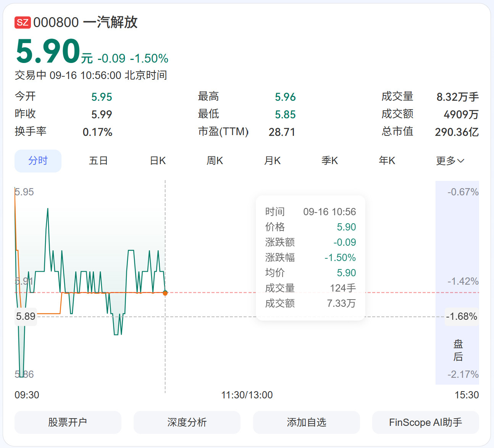Viewport: 494px width, 448px height.
Task: Click the 换手率 value 0.17%
Action: 97,132
